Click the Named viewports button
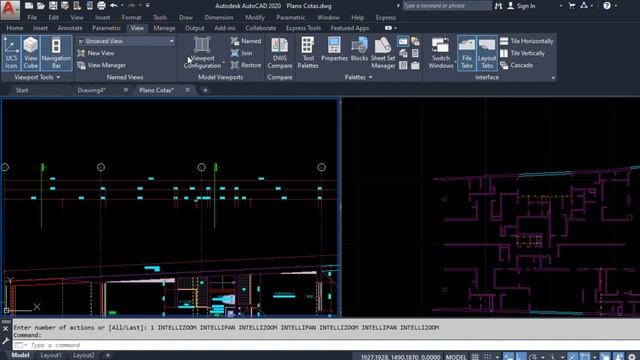640x360 pixels. pos(246,41)
